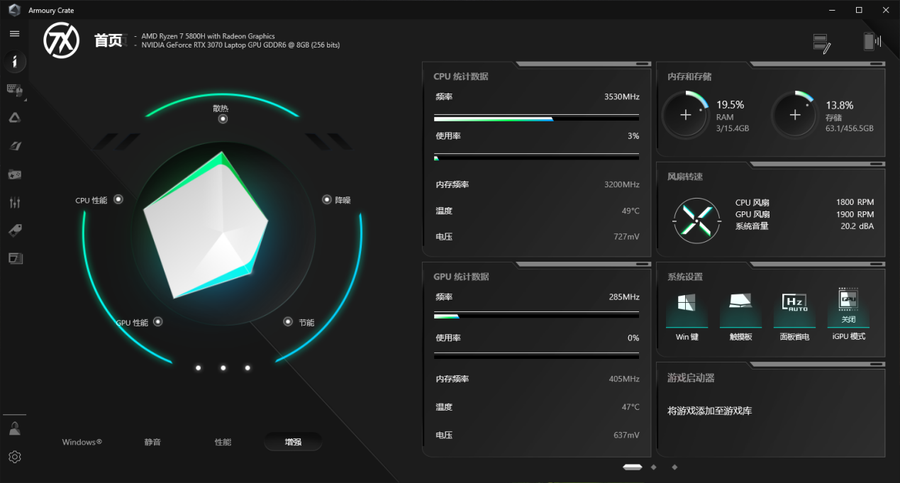Click the storage usage plus circle
This screenshot has height=483, width=900.
(x=795, y=115)
